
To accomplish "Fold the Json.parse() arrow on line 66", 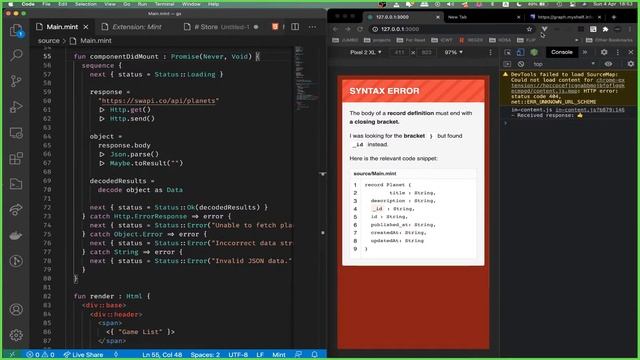I will point(102,154).
